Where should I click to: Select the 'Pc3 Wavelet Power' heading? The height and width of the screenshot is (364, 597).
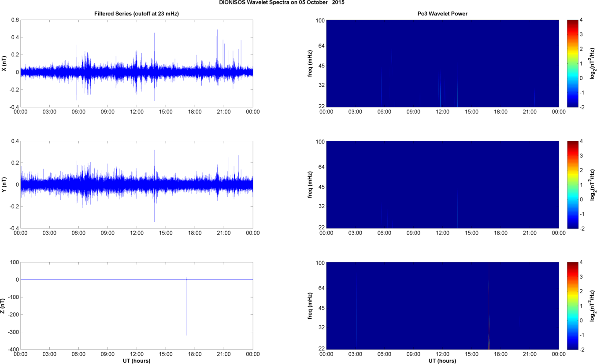pos(442,14)
